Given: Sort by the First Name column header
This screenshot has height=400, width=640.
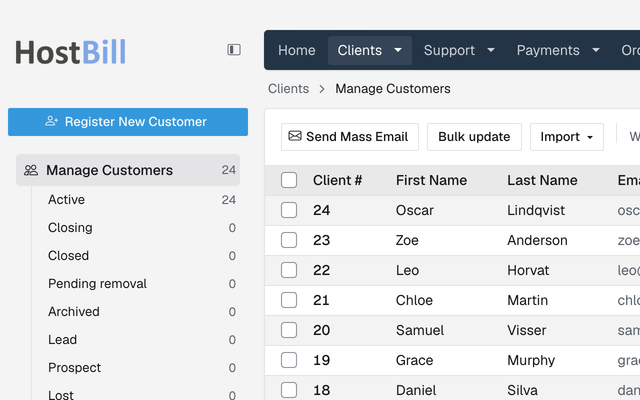Looking at the screenshot, I should (431, 180).
